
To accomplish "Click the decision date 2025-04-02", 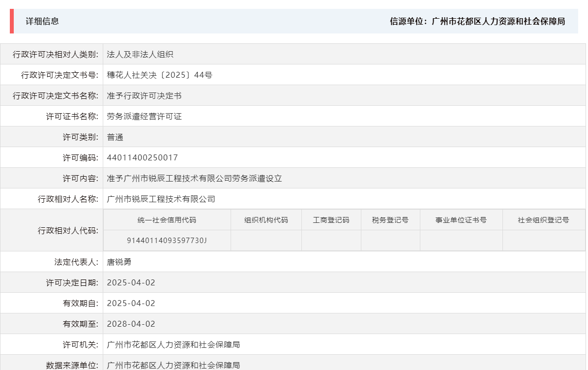I will (131, 282).
